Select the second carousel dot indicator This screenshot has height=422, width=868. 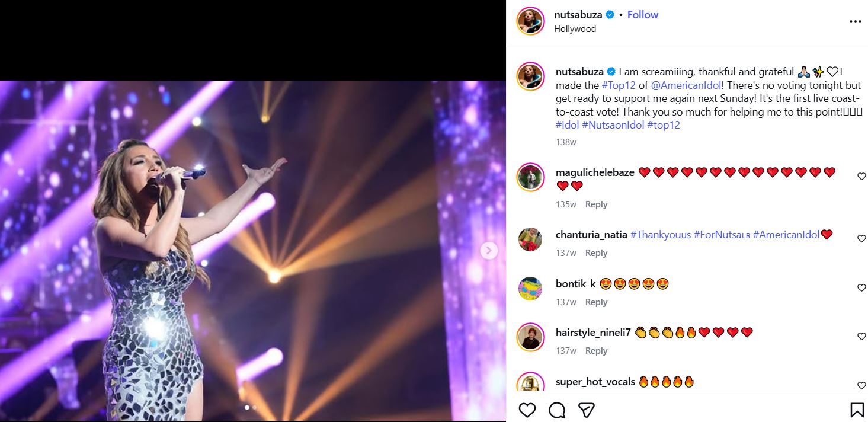[254, 408]
